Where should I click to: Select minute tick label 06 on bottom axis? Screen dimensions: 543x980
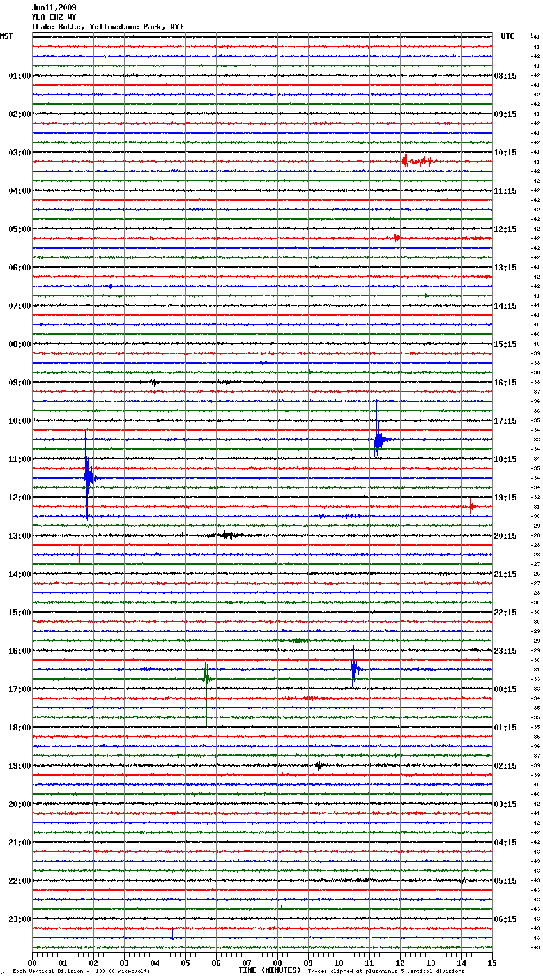click(216, 963)
